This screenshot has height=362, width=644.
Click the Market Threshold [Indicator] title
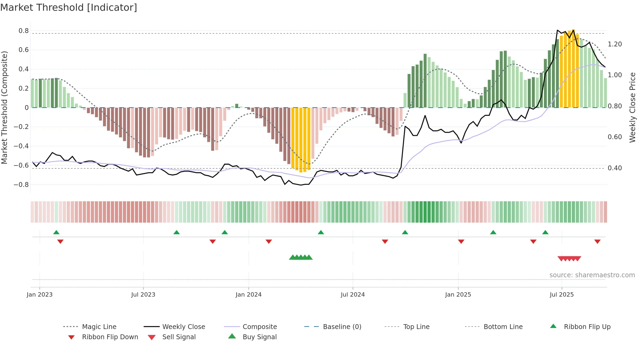[69, 8]
